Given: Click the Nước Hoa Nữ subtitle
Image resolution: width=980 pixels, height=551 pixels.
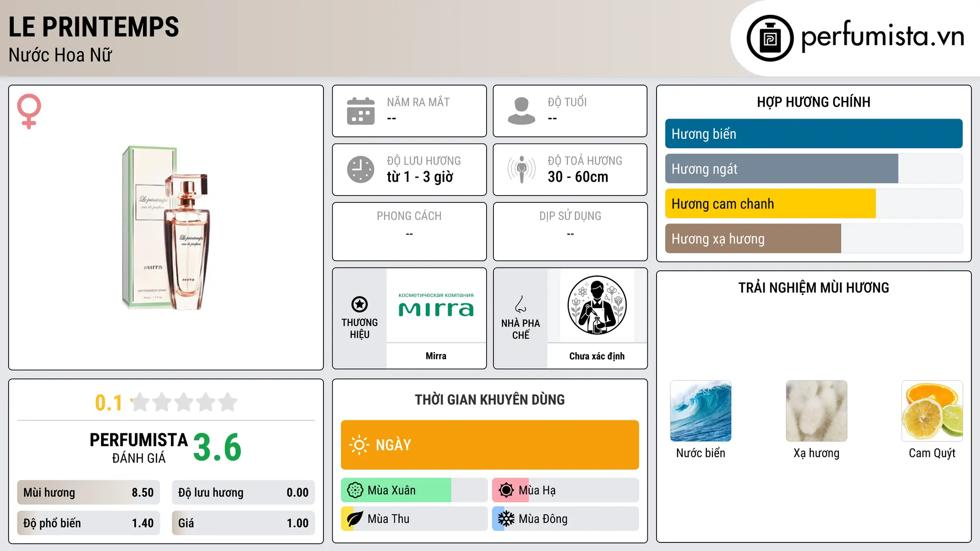Looking at the screenshot, I should (60, 55).
